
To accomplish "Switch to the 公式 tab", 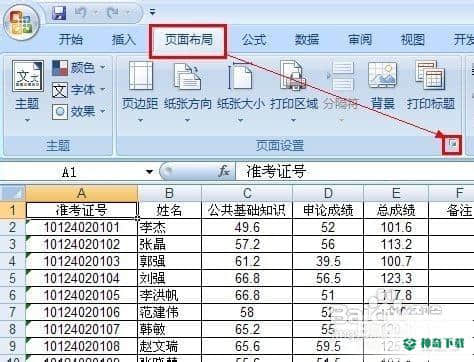I will point(254,40).
